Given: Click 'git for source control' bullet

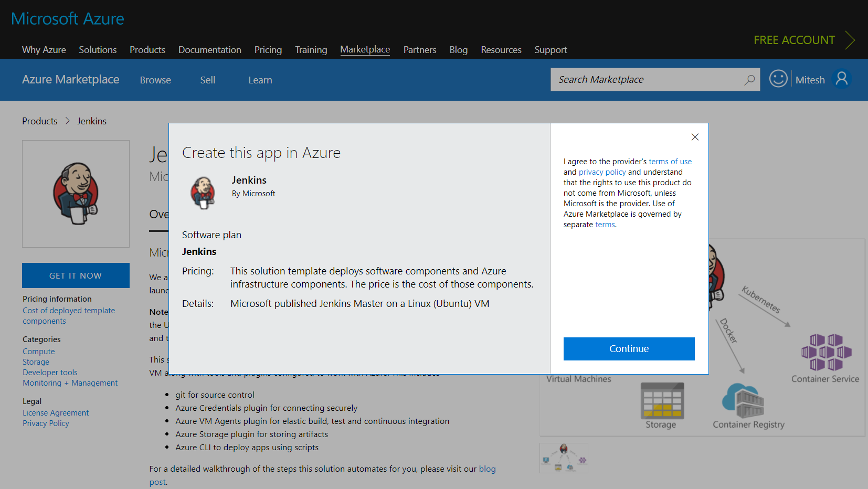Looking at the screenshot, I should coord(215,395).
